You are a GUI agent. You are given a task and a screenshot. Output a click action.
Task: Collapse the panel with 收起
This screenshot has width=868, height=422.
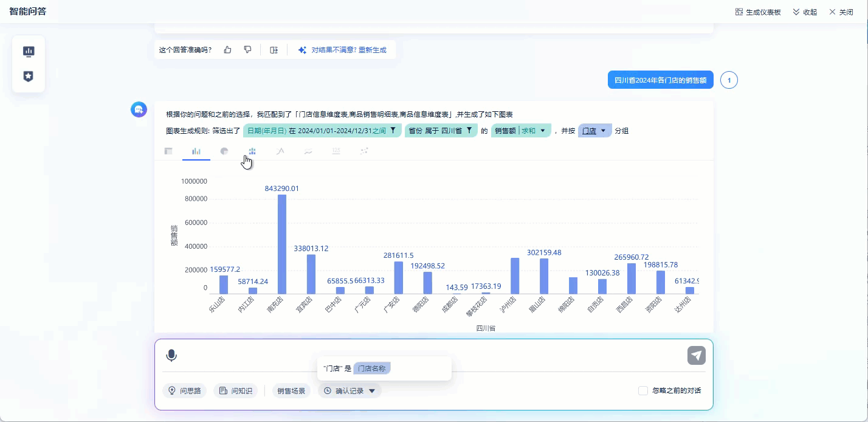coord(805,12)
